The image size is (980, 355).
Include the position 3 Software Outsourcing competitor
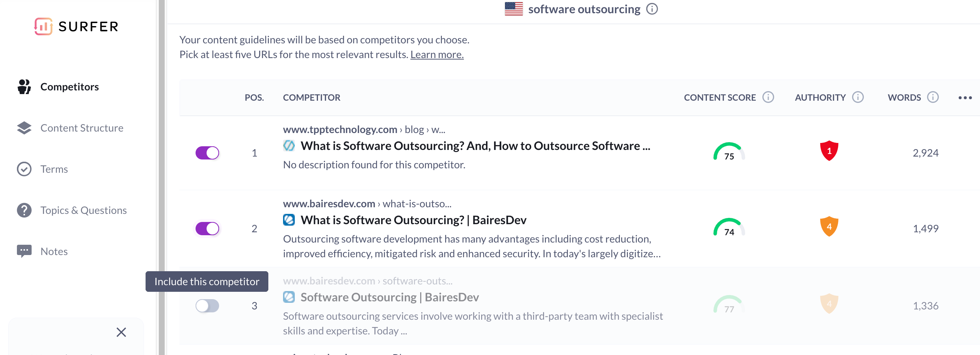pyautogui.click(x=207, y=305)
